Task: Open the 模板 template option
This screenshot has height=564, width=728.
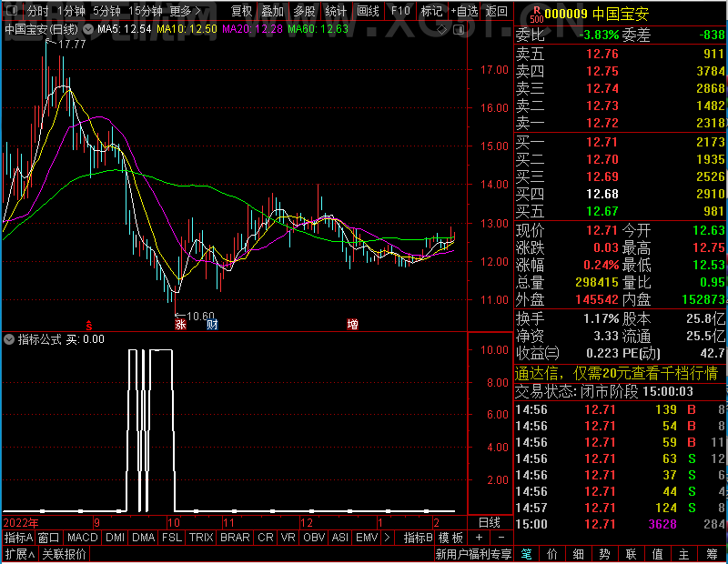Action: pyautogui.click(x=450, y=538)
